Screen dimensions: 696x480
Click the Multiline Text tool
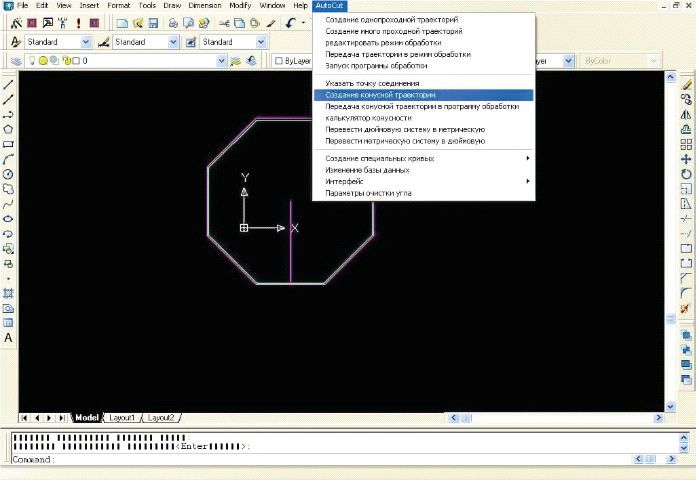point(9,338)
